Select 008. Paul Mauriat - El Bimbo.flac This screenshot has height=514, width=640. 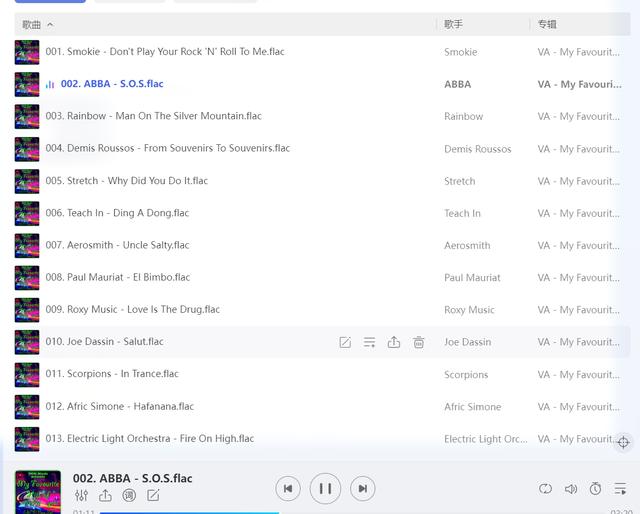point(118,277)
